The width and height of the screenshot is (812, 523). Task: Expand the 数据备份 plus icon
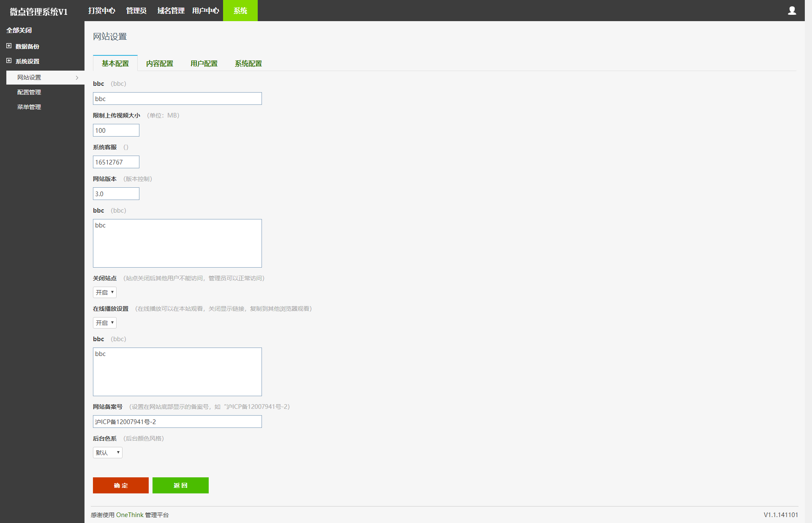[9, 46]
